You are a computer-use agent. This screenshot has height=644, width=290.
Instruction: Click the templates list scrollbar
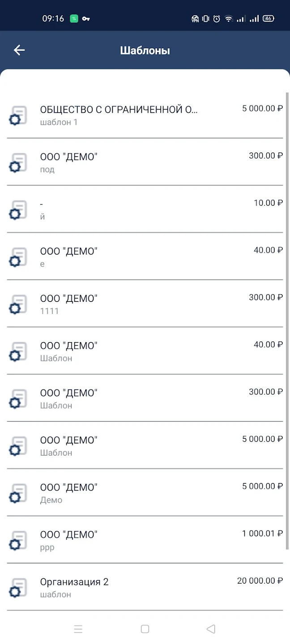[287, 321]
